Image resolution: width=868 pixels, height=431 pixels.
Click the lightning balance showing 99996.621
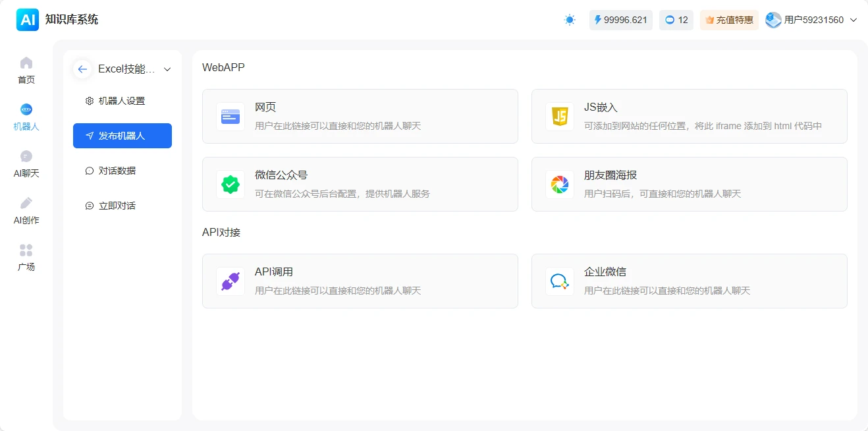620,20
